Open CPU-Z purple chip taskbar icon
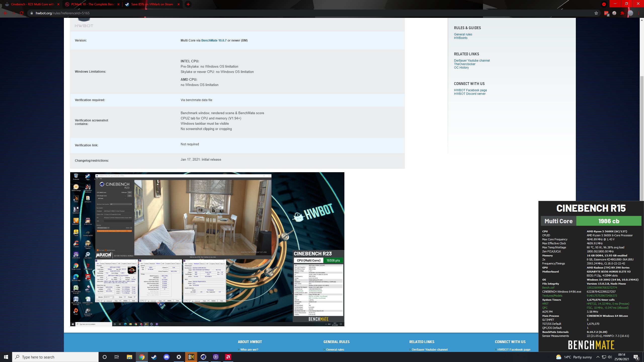 click(x=216, y=357)
